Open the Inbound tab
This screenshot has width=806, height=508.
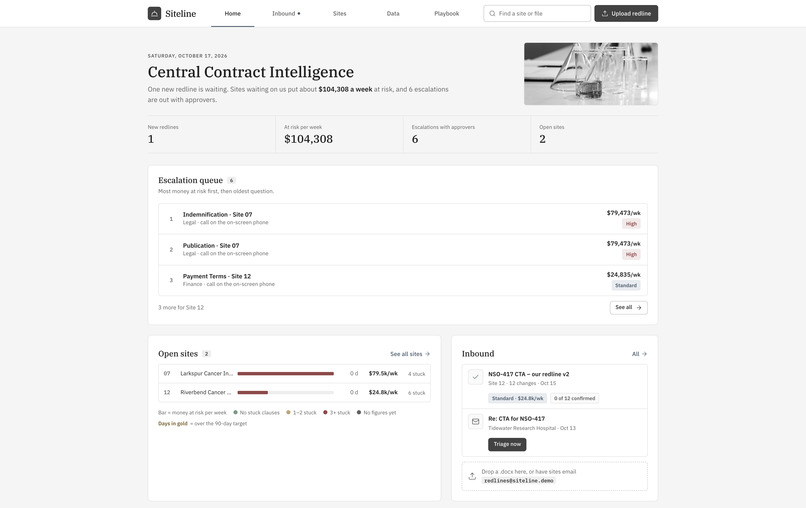[x=286, y=13]
